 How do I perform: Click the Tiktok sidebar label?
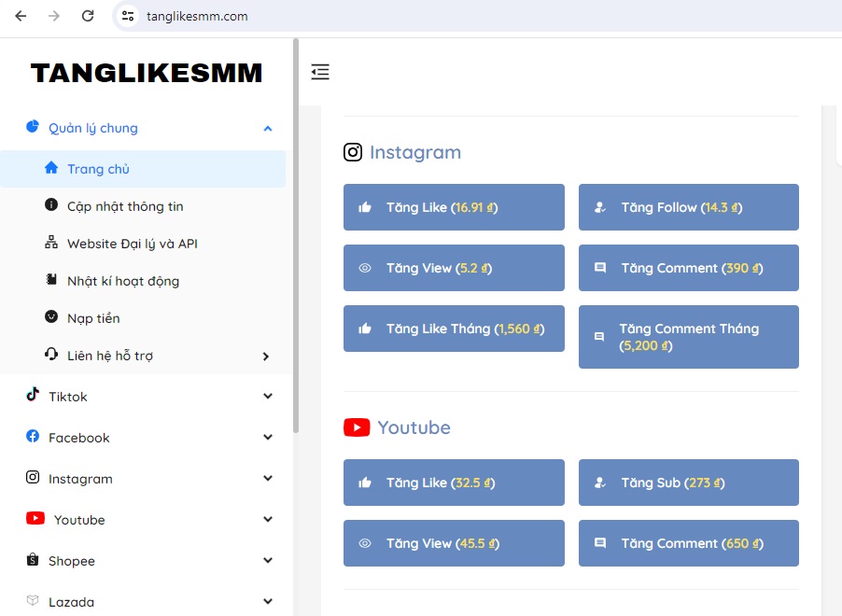[x=67, y=397]
